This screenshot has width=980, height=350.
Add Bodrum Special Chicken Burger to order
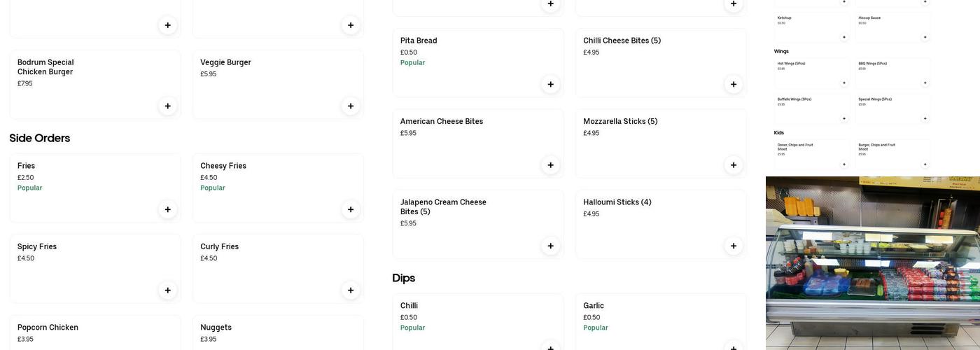[167, 106]
